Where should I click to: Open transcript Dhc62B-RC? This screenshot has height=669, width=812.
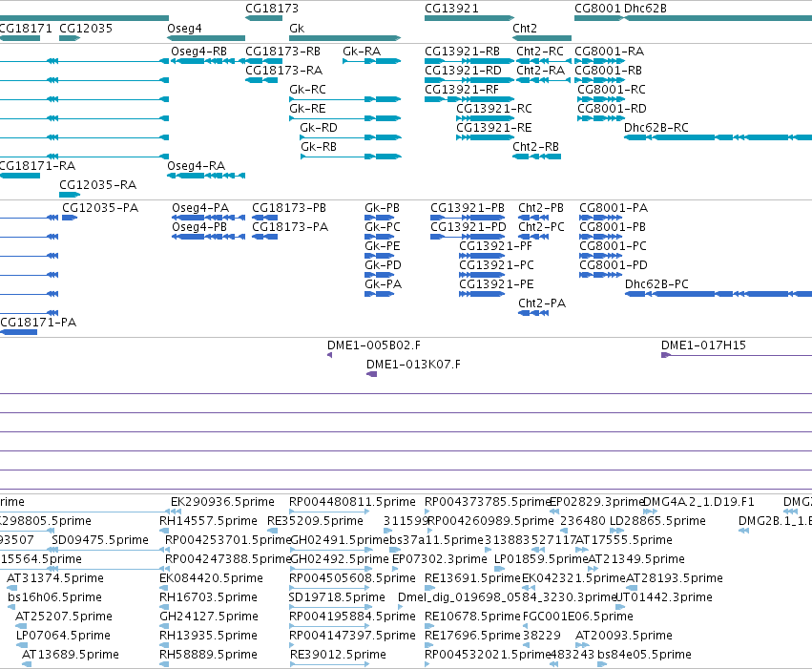[656, 128]
